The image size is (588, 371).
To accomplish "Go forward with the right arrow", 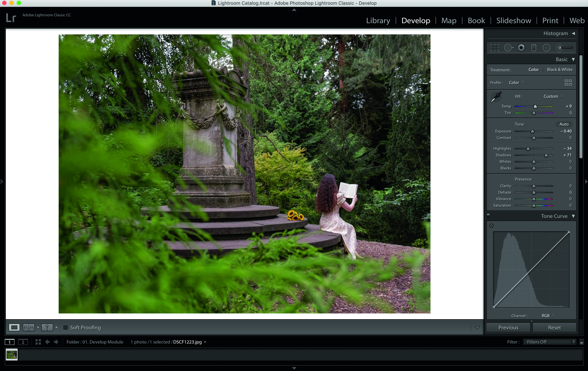I will click(56, 342).
